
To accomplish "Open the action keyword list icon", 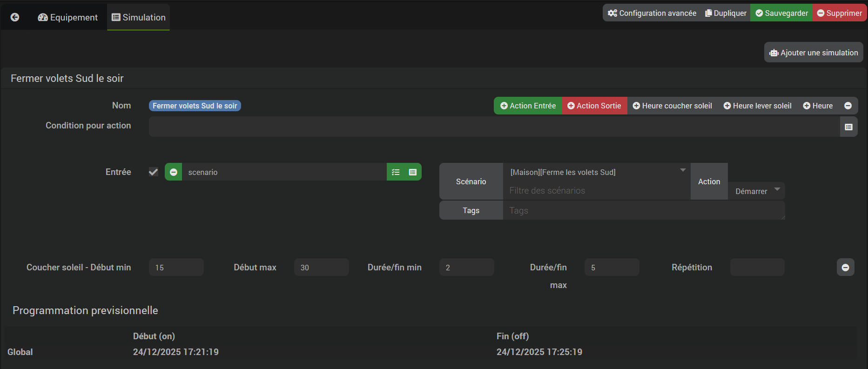I will click(396, 172).
